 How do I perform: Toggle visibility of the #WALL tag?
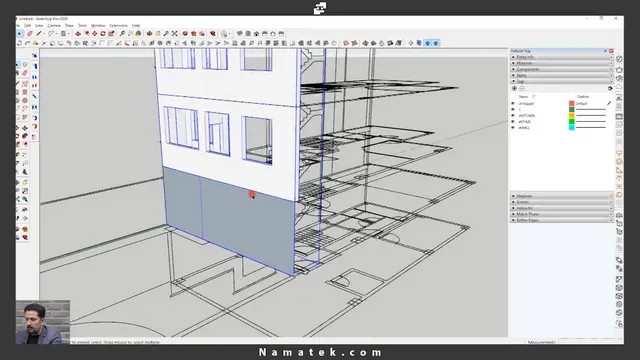coord(513,128)
